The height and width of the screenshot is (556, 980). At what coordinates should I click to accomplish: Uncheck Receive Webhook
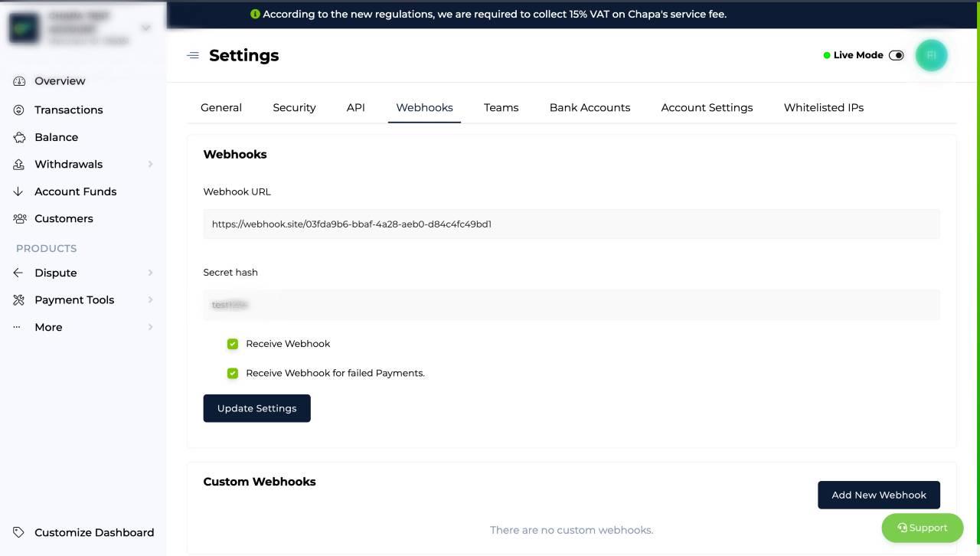[233, 344]
